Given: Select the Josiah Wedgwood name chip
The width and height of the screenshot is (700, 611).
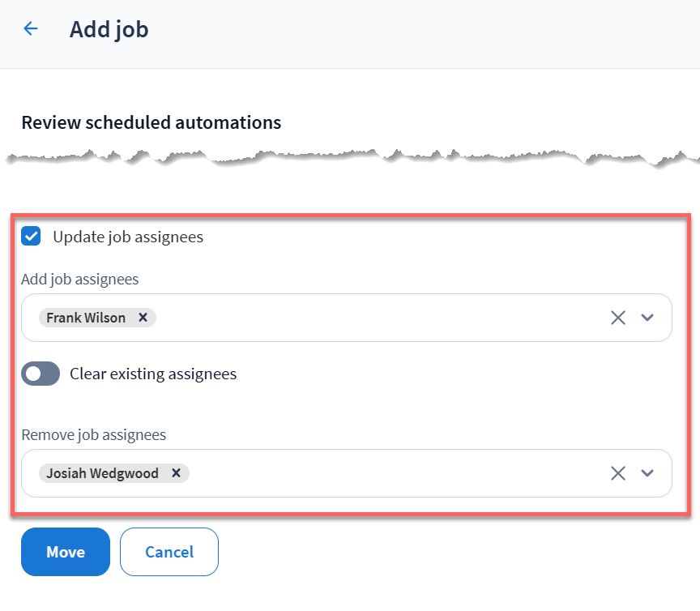Looking at the screenshot, I should coord(102,473).
